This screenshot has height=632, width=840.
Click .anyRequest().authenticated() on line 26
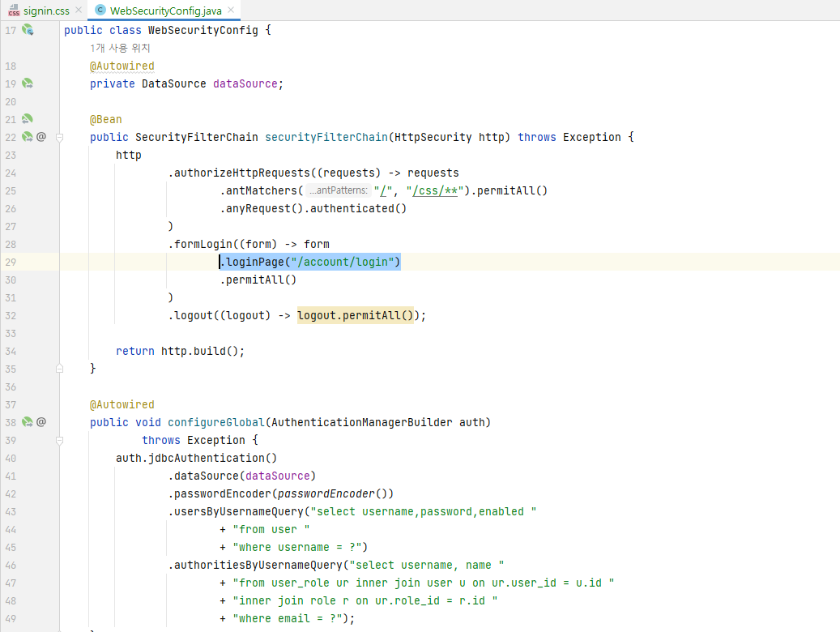[x=313, y=208]
